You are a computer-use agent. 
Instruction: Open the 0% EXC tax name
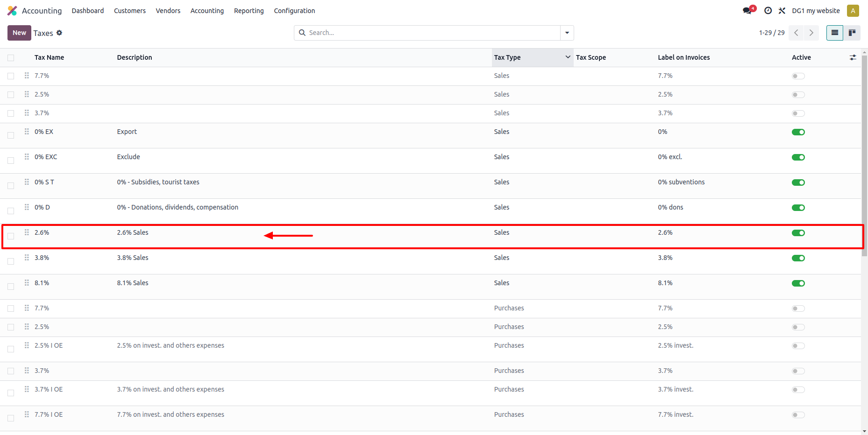(46, 157)
